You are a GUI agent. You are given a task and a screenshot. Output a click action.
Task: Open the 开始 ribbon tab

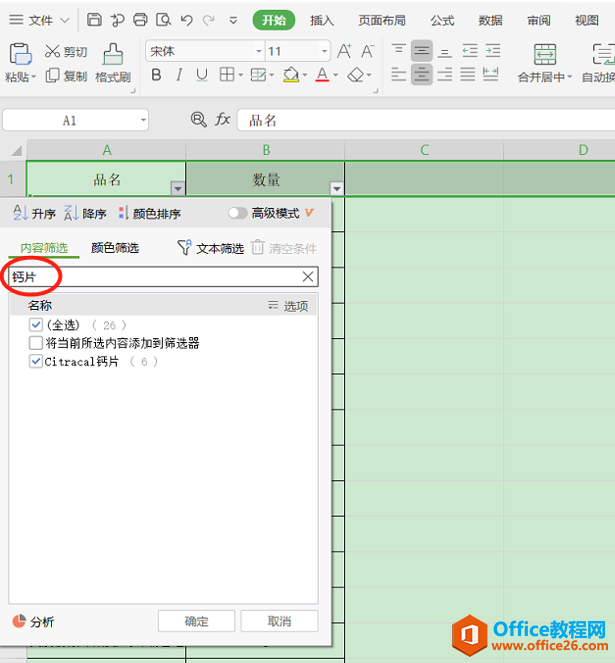(274, 20)
